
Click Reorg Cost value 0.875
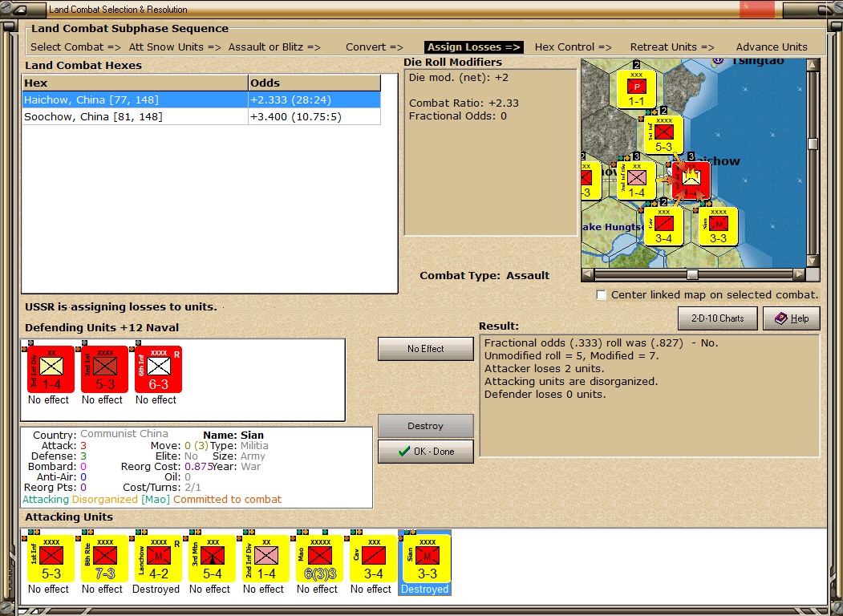(x=198, y=467)
